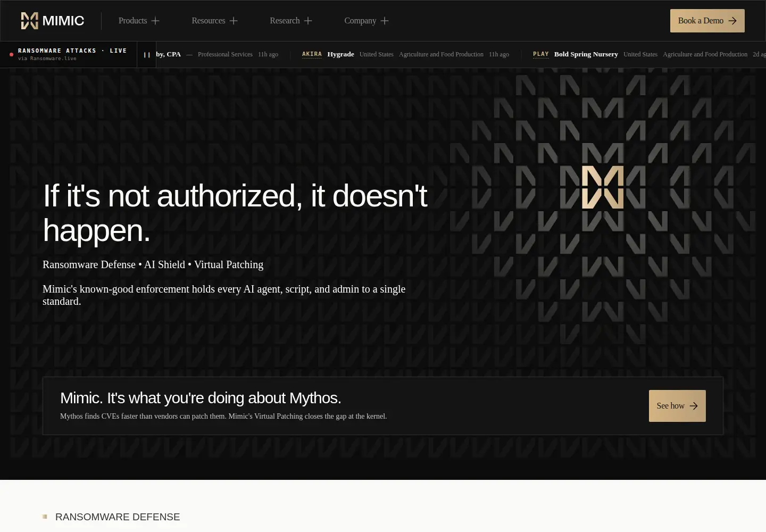Expand the Company menu plus icon
This screenshot has width=766, height=532.
385,21
